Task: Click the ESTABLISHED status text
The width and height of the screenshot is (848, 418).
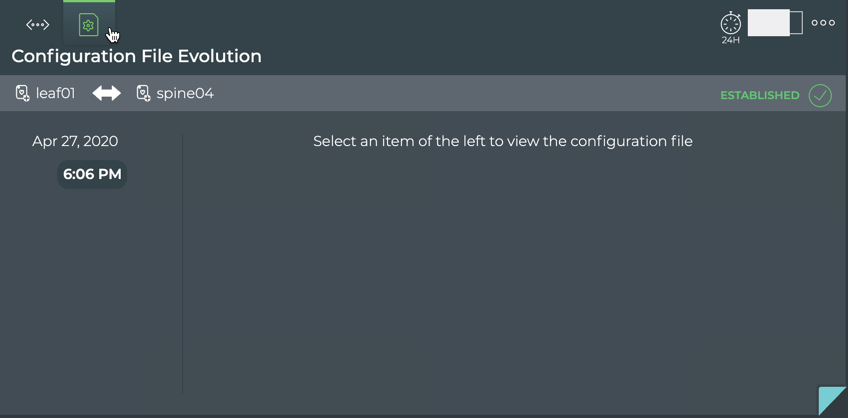Action: tap(760, 96)
